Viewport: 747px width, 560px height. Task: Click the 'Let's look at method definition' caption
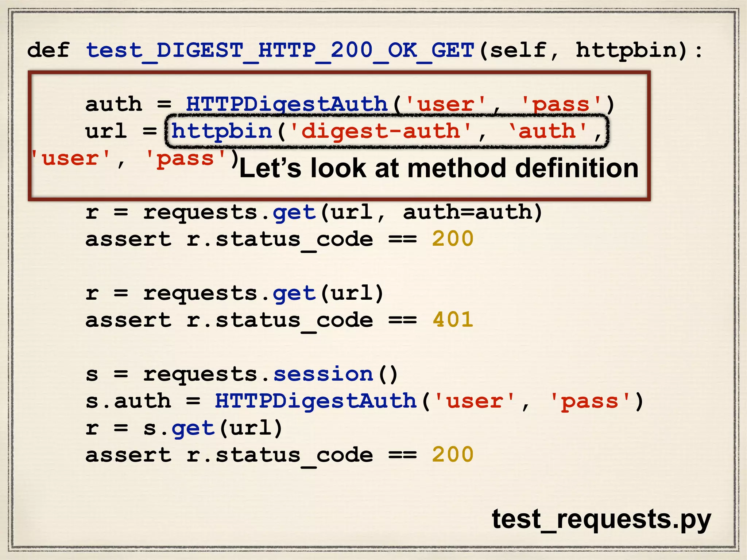(x=439, y=168)
